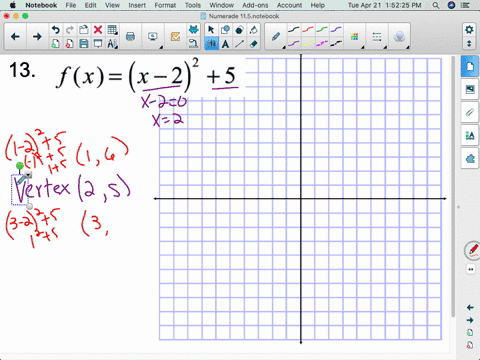Screen dimensions: 480x360
Task: Open the transparency dropdown
Action: click(399, 37)
